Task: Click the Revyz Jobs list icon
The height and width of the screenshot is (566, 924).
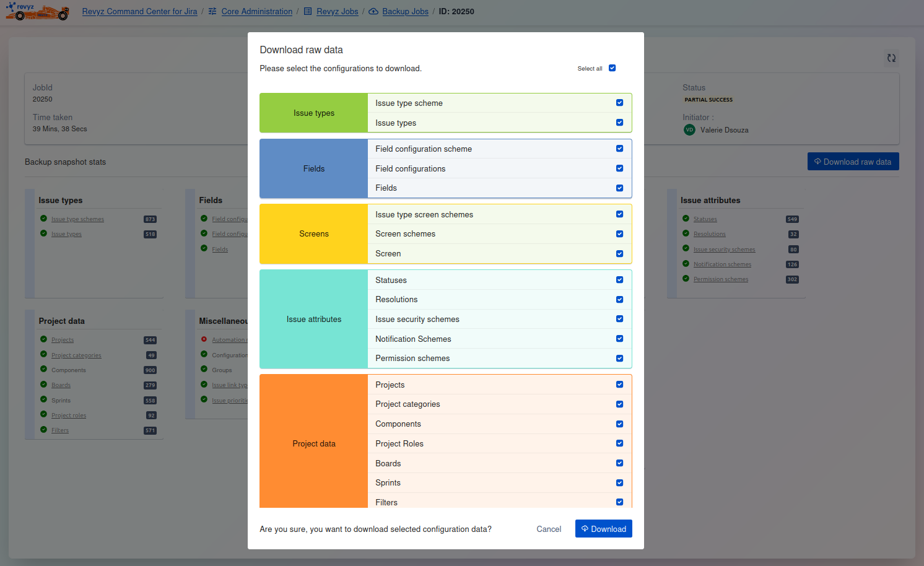Action: 308,12
